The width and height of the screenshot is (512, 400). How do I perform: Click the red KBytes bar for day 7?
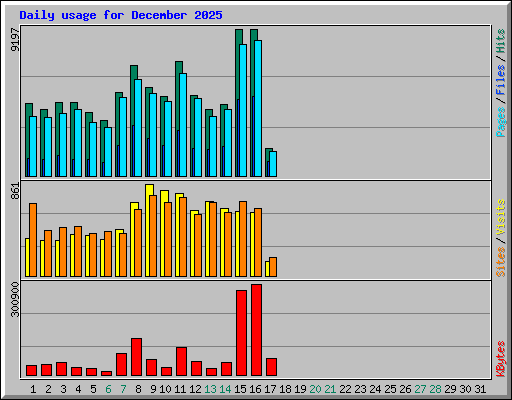click(121, 365)
